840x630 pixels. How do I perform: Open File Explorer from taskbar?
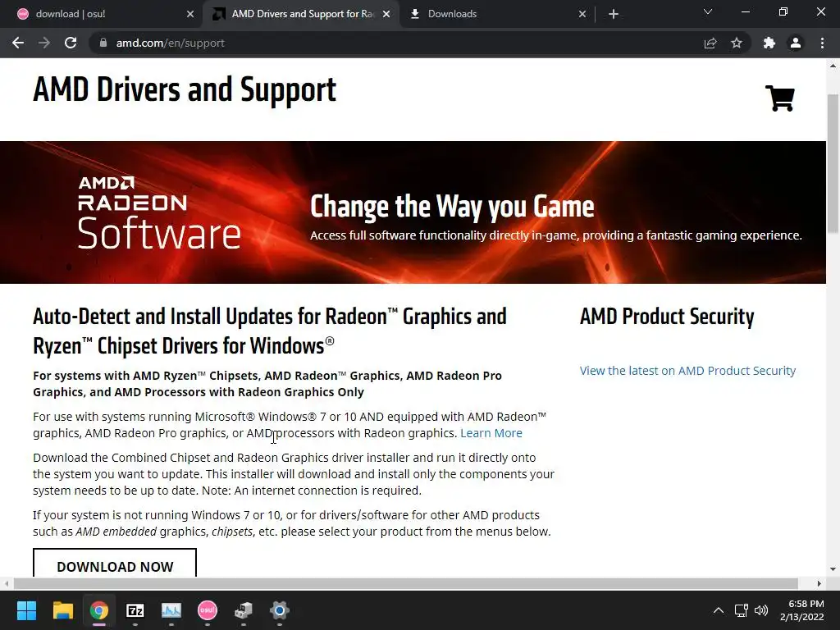[62, 610]
